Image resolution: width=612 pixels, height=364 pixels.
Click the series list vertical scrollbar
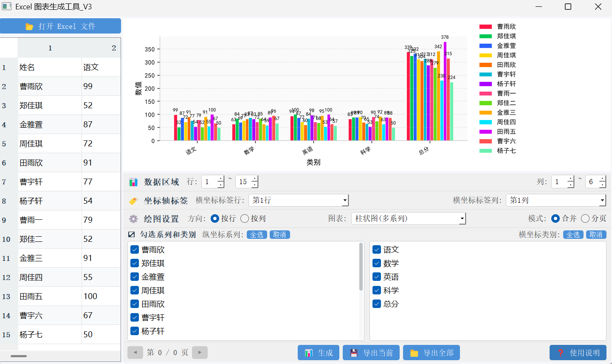(361, 267)
